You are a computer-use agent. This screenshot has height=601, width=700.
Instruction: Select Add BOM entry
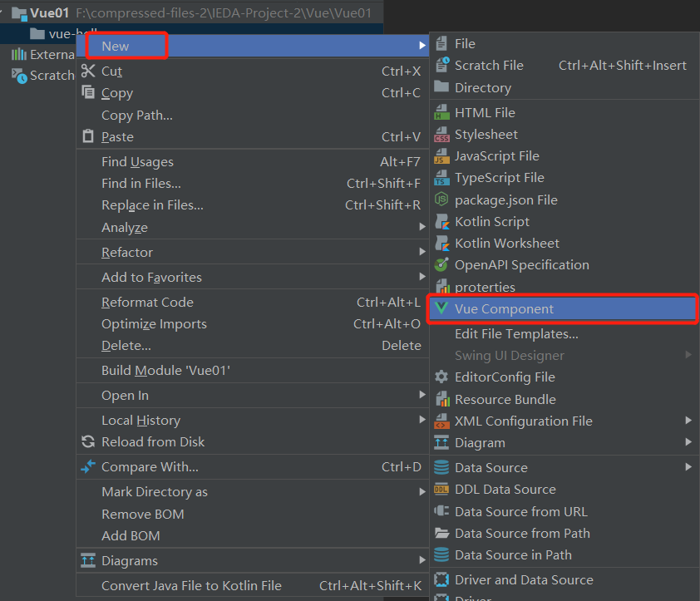point(253,535)
